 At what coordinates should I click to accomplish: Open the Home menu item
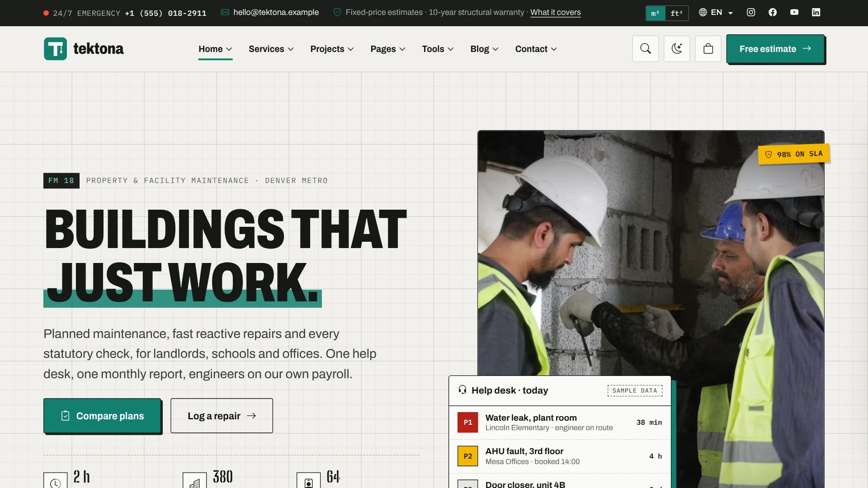[x=216, y=49]
